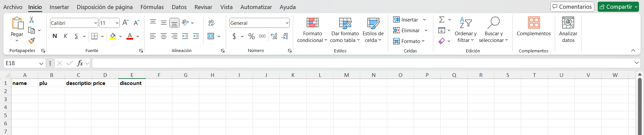The image size is (644, 135).
Task: Click the Cut scissors icon
Action: pyautogui.click(x=32, y=20)
